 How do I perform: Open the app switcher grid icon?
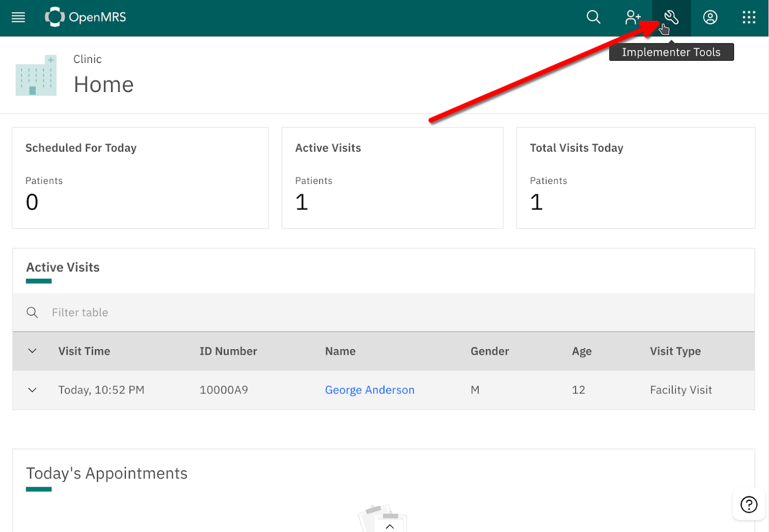click(749, 18)
